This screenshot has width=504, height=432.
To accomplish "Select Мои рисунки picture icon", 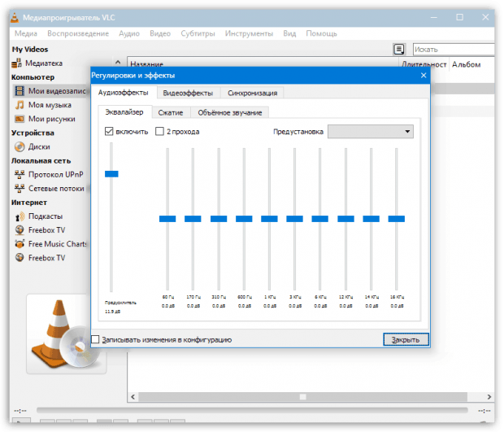I will tap(20, 119).
